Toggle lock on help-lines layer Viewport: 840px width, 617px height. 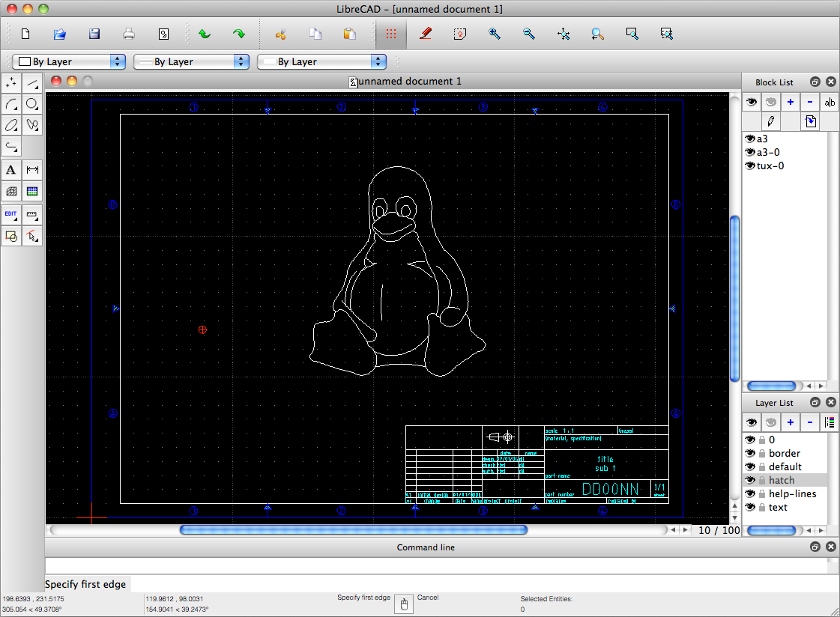[x=761, y=493]
